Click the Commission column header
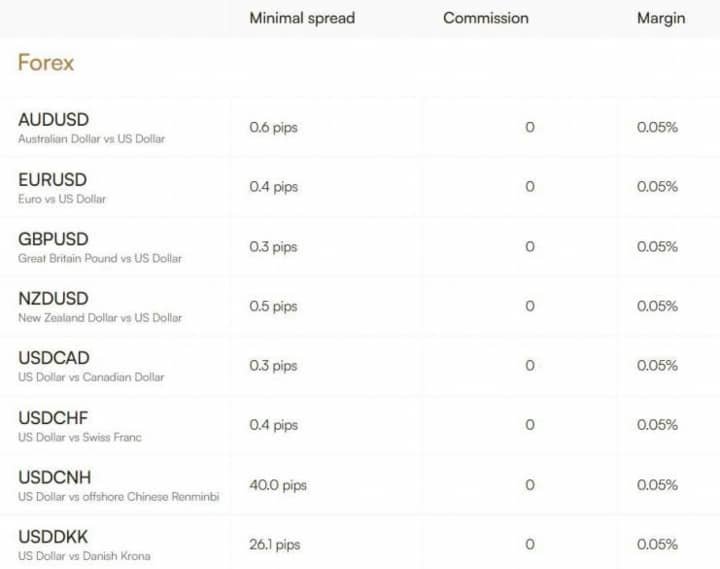The width and height of the screenshot is (720, 569). (486, 18)
